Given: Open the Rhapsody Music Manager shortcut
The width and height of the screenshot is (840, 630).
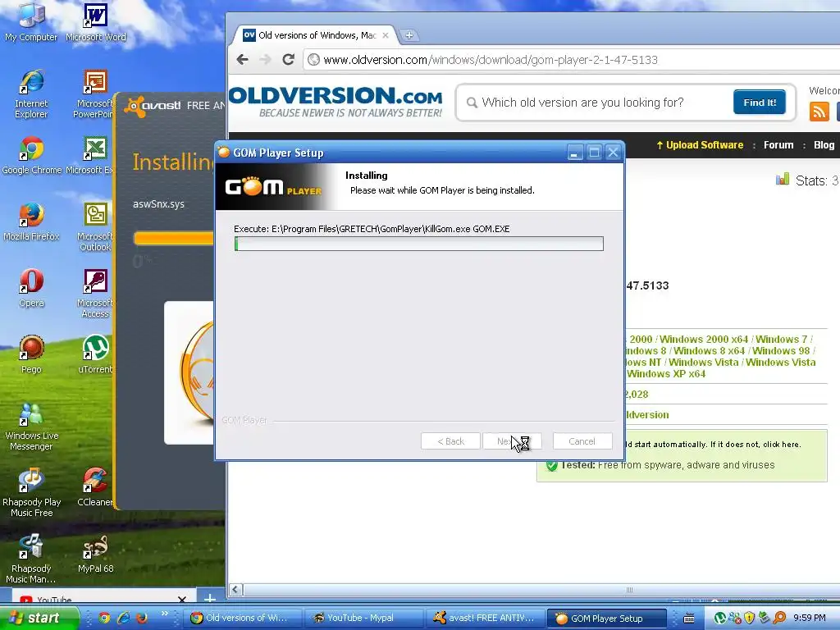Looking at the screenshot, I should pyautogui.click(x=31, y=558).
